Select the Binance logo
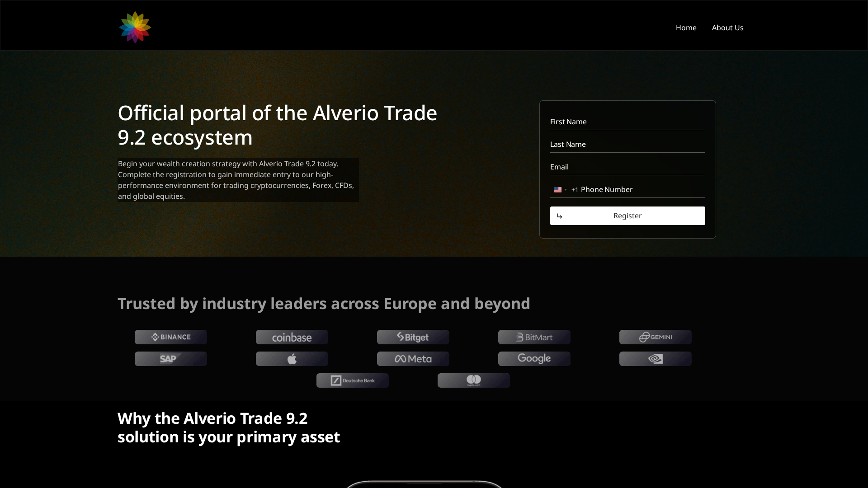The height and width of the screenshot is (488, 868). pyautogui.click(x=170, y=337)
